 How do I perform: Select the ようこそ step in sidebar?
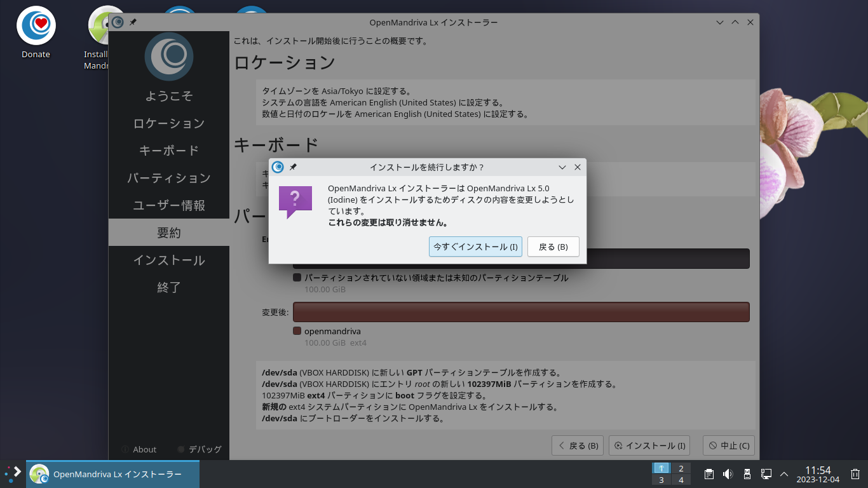point(169,96)
